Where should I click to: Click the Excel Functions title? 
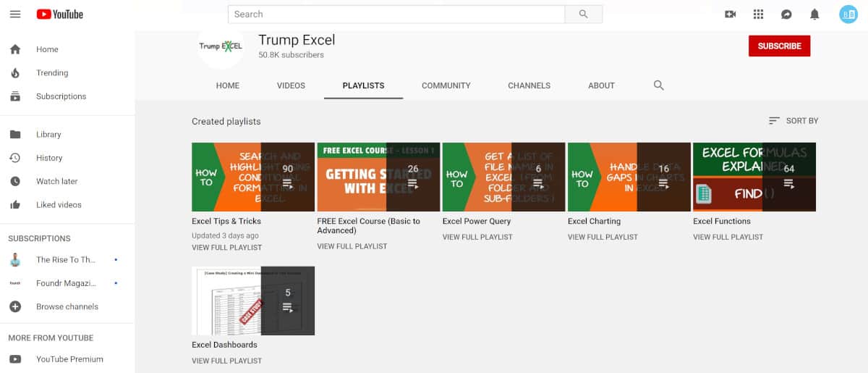(722, 221)
